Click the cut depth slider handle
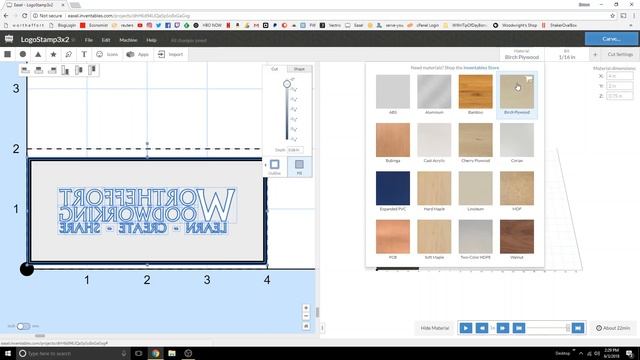The height and width of the screenshot is (360, 640). (x=287, y=84)
